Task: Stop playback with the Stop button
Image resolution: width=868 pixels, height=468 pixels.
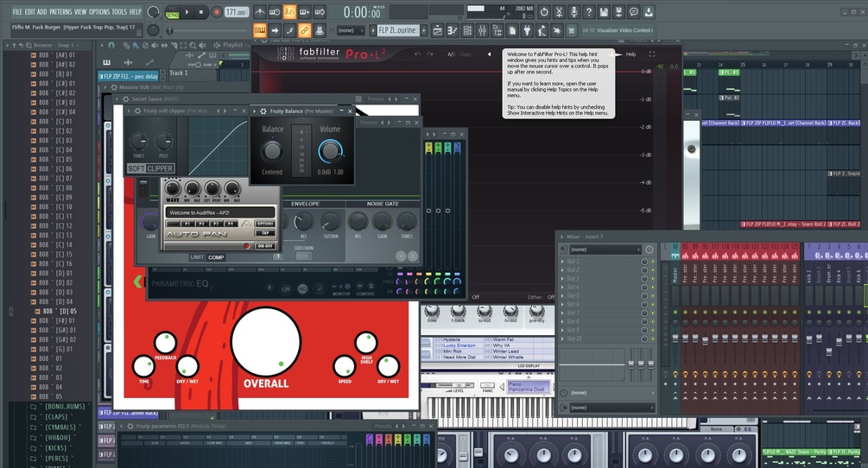Action: [201, 11]
